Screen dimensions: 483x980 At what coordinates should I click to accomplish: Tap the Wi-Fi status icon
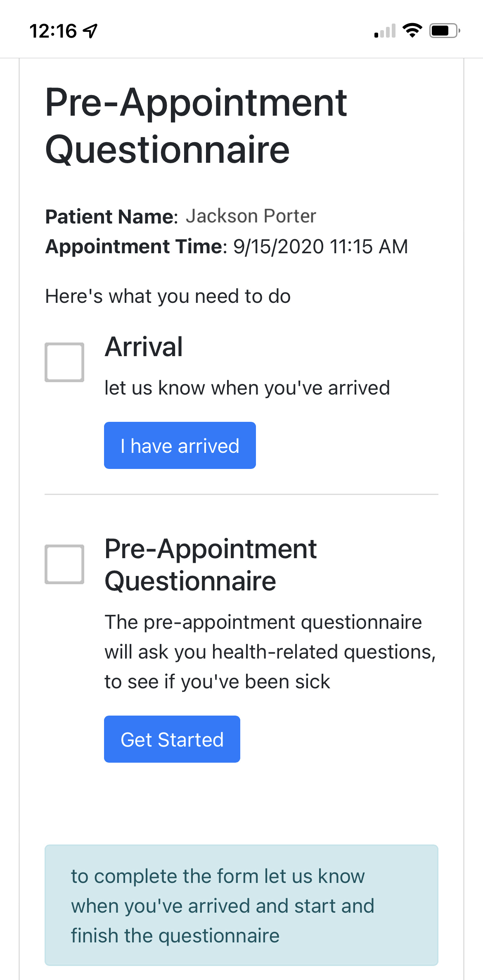412,31
